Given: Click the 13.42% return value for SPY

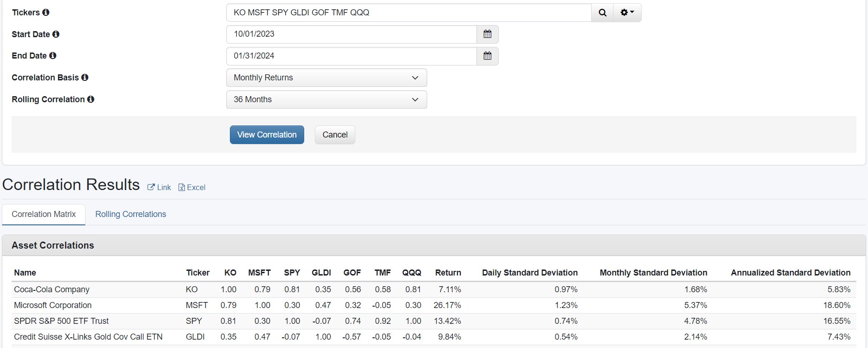Looking at the screenshot, I should point(447,321).
